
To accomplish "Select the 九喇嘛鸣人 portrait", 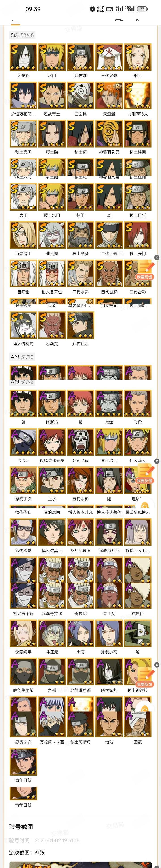I will click(x=138, y=95).
